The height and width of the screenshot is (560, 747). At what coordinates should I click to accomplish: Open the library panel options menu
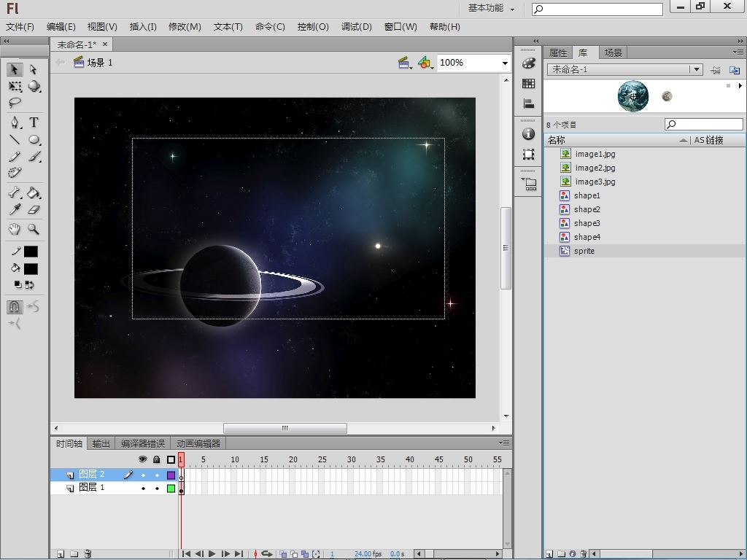point(738,52)
